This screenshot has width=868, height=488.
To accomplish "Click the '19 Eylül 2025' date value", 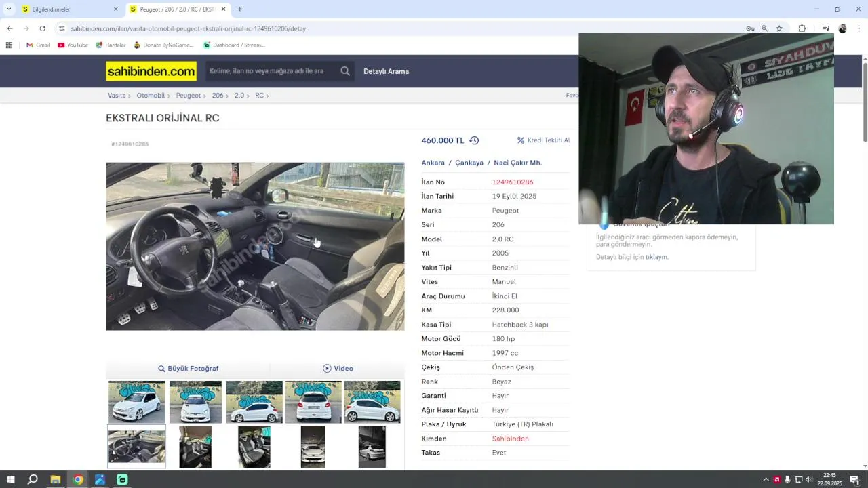I will (514, 197).
